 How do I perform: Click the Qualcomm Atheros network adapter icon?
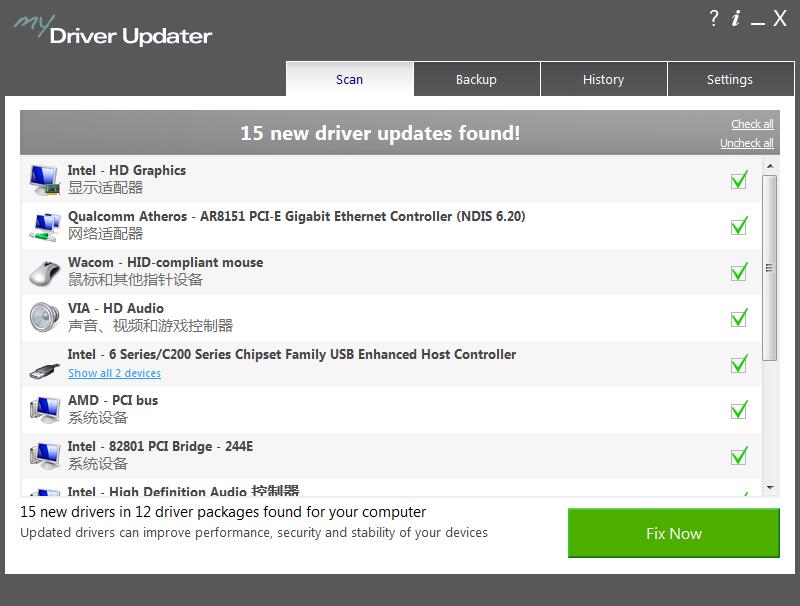point(44,226)
